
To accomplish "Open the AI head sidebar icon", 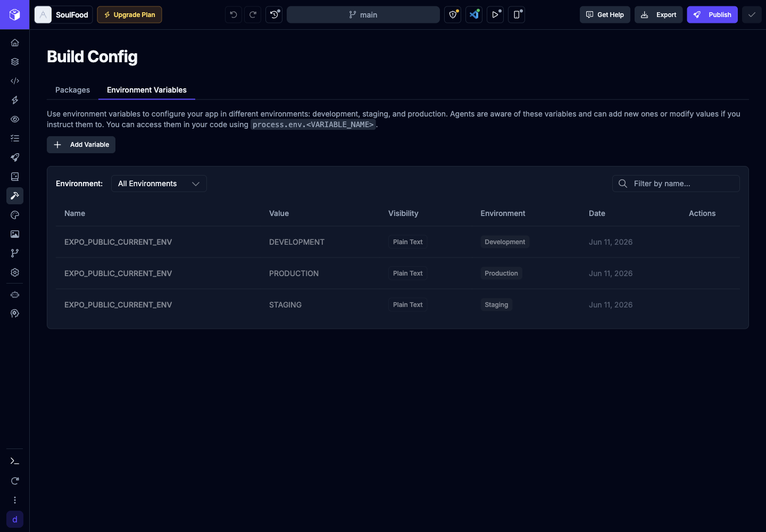I will tap(15, 314).
